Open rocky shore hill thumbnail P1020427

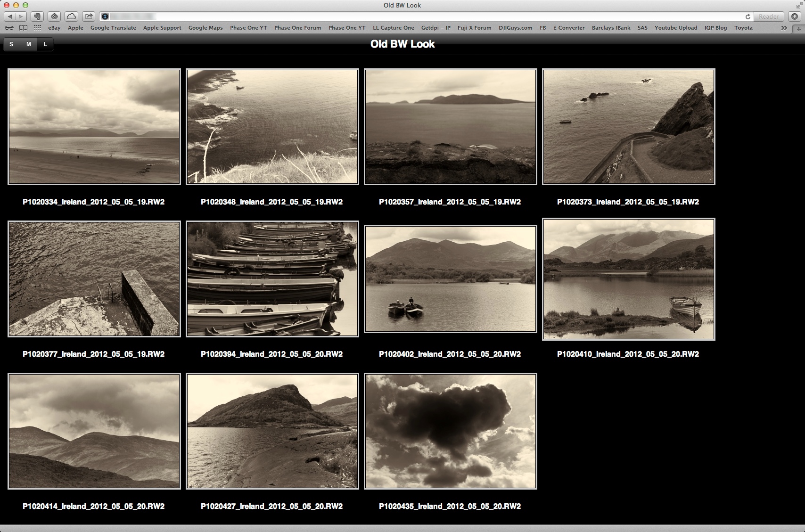[272, 431]
